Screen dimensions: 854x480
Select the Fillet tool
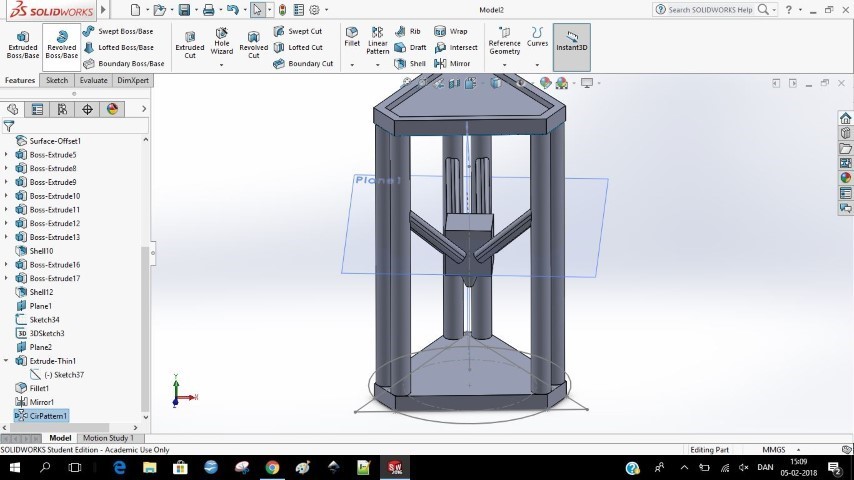(x=352, y=37)
